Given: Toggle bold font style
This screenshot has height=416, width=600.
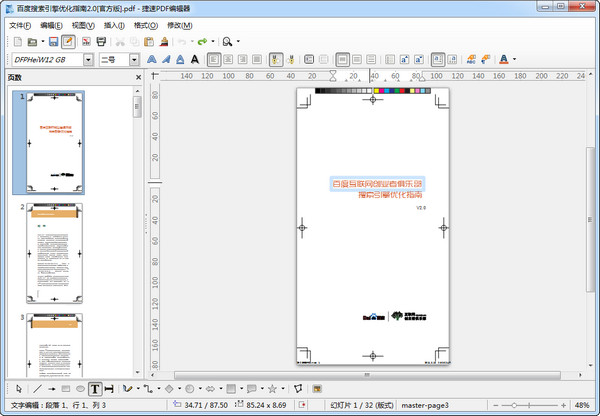Looking at the screenshot, I should pyautogui.click(x=153, y=59).
